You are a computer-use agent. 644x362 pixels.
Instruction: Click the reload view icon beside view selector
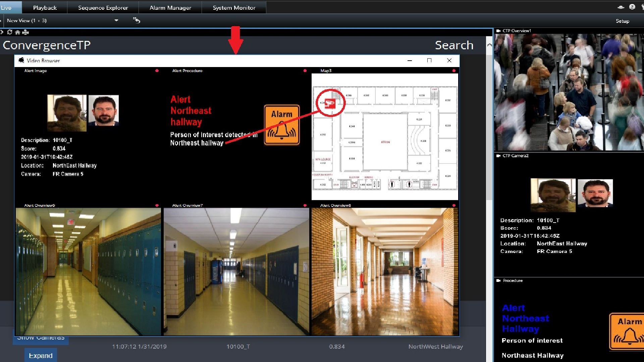(137, 20)
